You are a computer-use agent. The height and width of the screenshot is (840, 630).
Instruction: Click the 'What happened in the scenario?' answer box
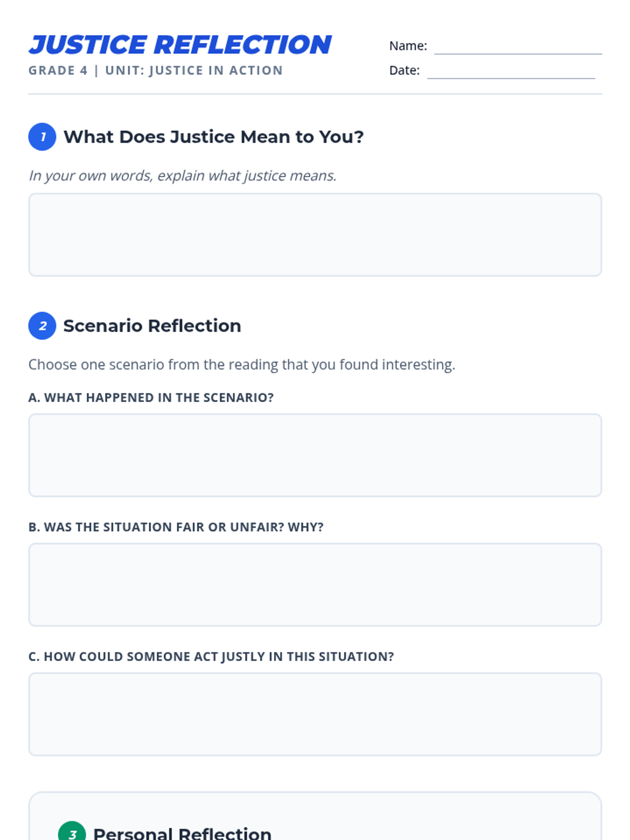click(315, 455)
